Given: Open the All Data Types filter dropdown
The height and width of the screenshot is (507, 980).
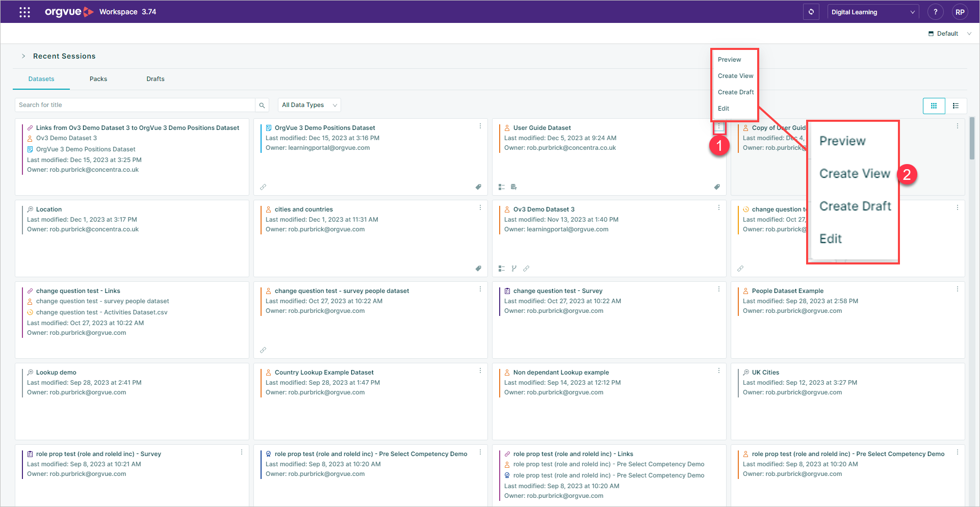Looking at the screenshot, I should click(310, 105).
